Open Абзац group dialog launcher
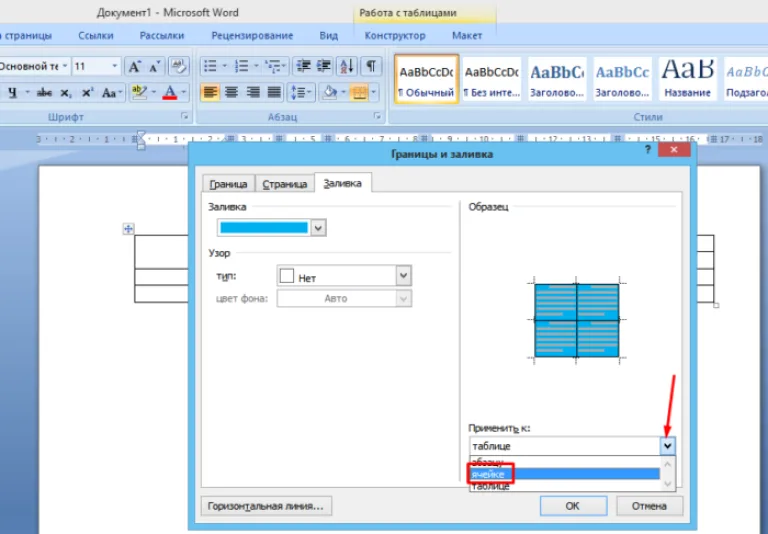The width and height of the screenshot is (768, 534). [x=377, y=116]
